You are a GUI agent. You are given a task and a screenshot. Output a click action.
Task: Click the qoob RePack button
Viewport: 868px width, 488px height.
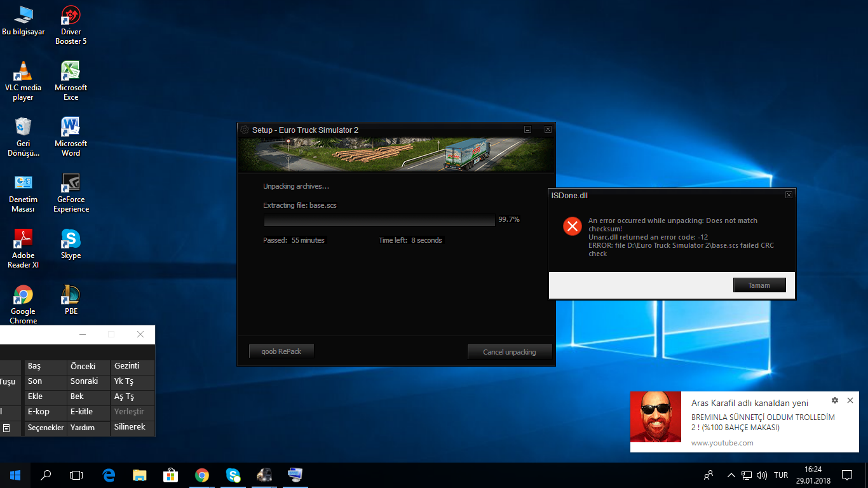click(281, 351)
